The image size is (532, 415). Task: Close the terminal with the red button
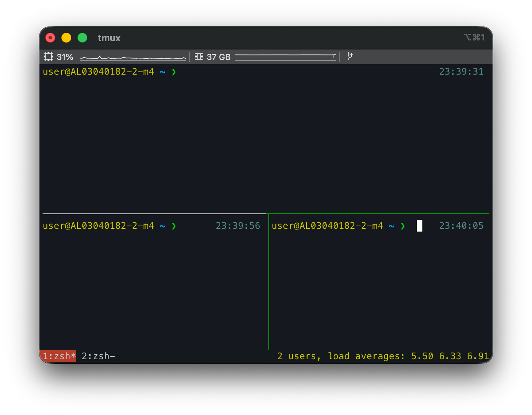point(50,38)
